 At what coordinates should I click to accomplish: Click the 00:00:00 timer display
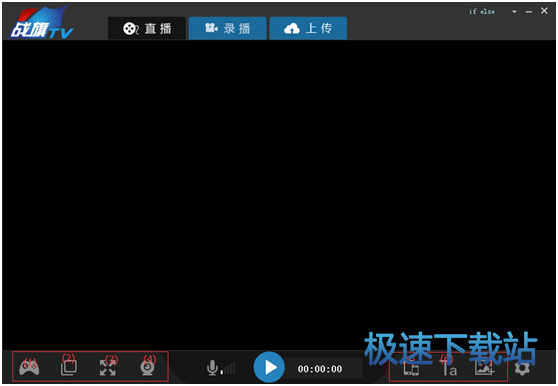pyautogui.click(x=320, y=369)
